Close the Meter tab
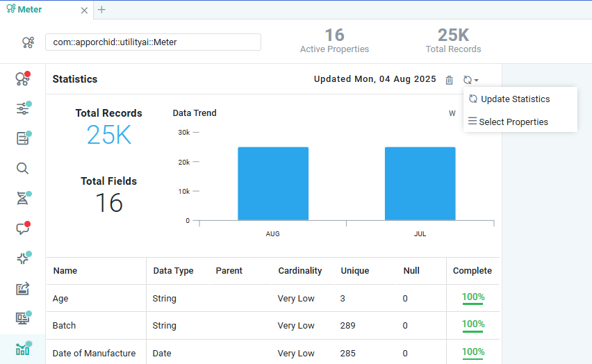 click(x=84, y=10)
